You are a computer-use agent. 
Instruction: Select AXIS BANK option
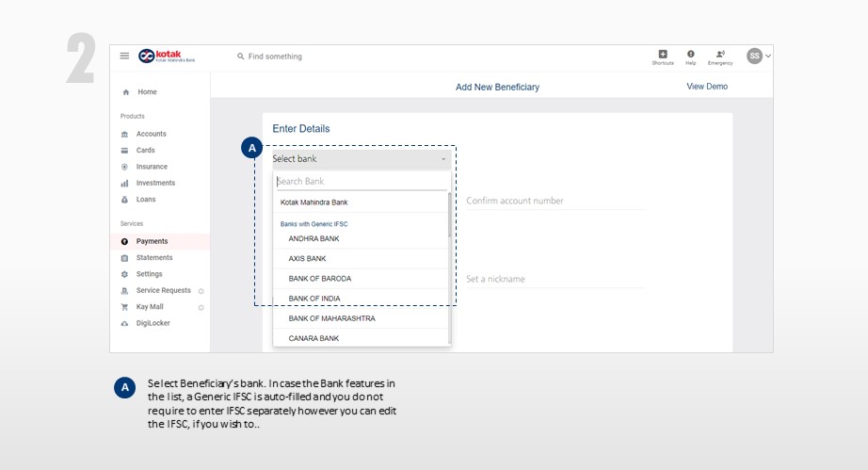(361, 258)
